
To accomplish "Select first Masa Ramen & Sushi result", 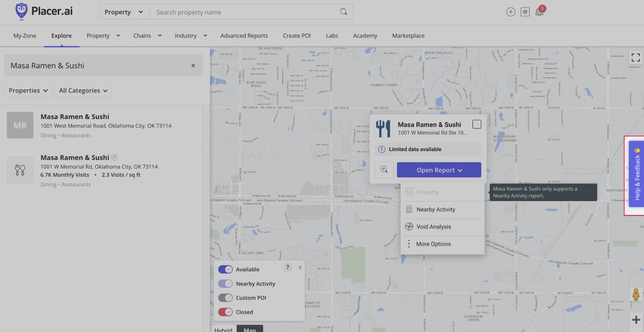I will (x=101, y=125).
